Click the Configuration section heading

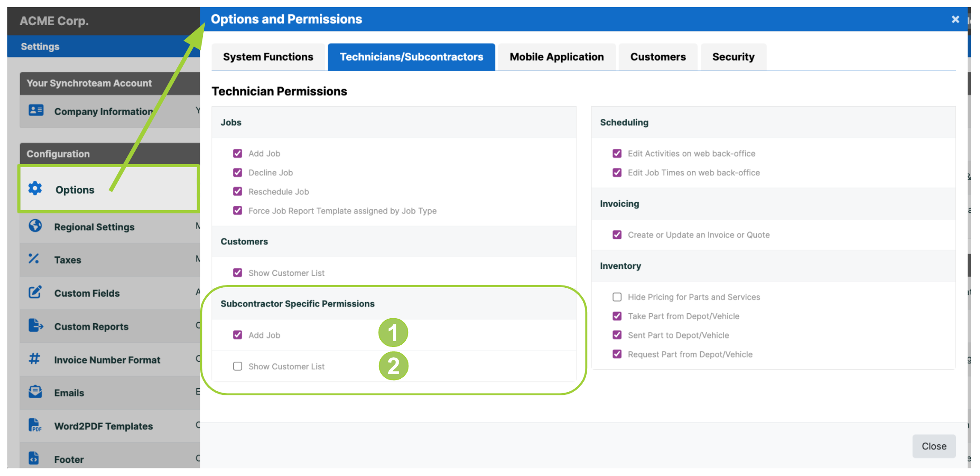58,154
